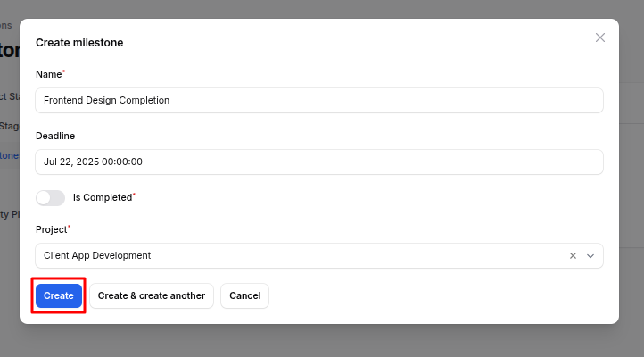This screenshot has height=357, width=644.
Task: Expand the Project dropdown chevron
Action: coord(590,256)
